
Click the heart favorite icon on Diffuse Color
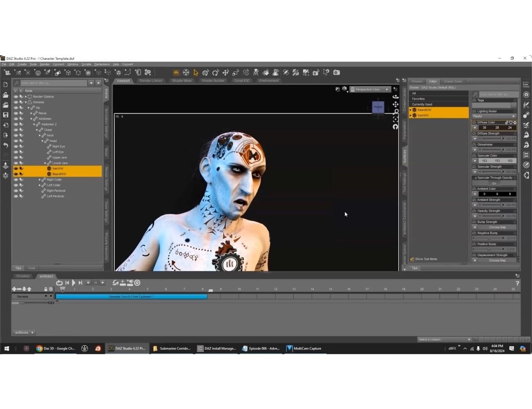512,122
